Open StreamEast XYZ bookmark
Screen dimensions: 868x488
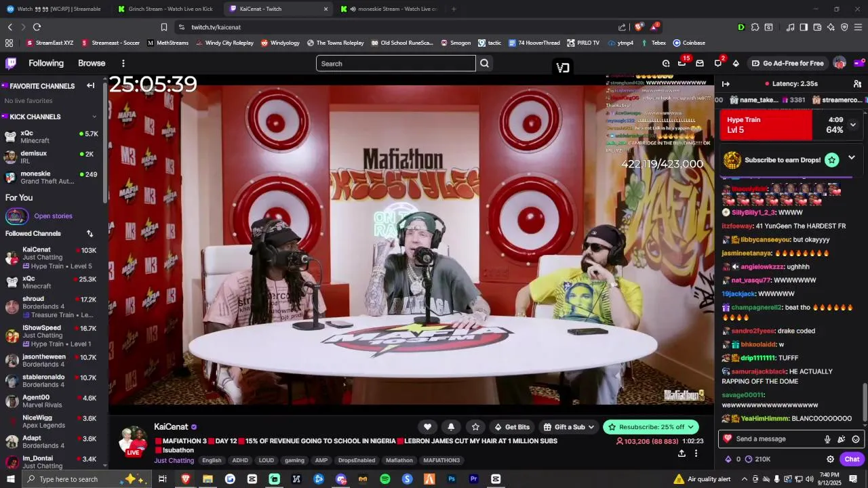(50, 43)
